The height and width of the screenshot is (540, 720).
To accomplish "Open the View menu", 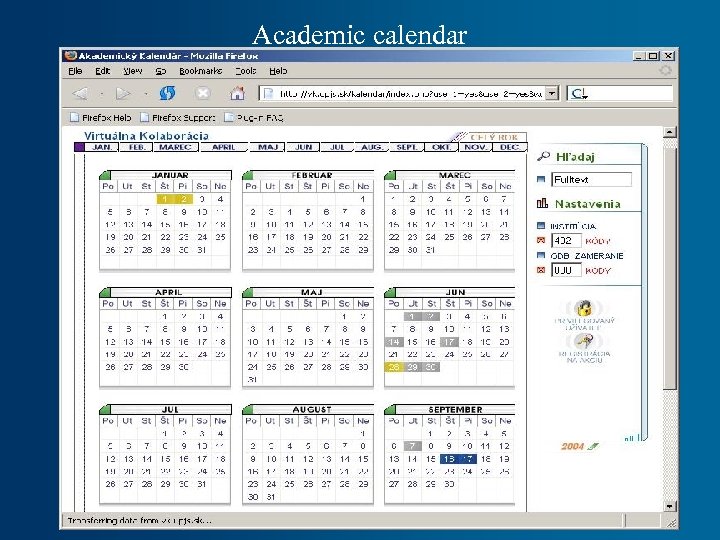I will click(x=133, y=71).
